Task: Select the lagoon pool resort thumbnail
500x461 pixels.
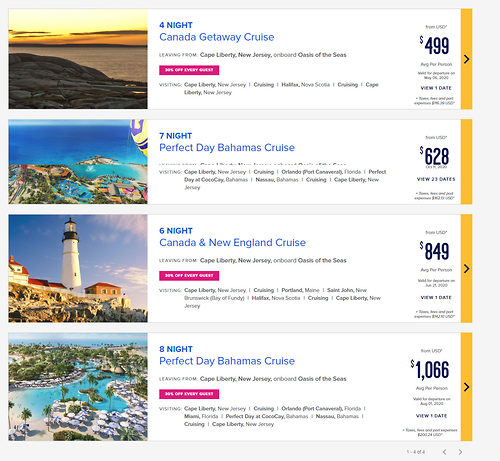Action: [78, 387]
